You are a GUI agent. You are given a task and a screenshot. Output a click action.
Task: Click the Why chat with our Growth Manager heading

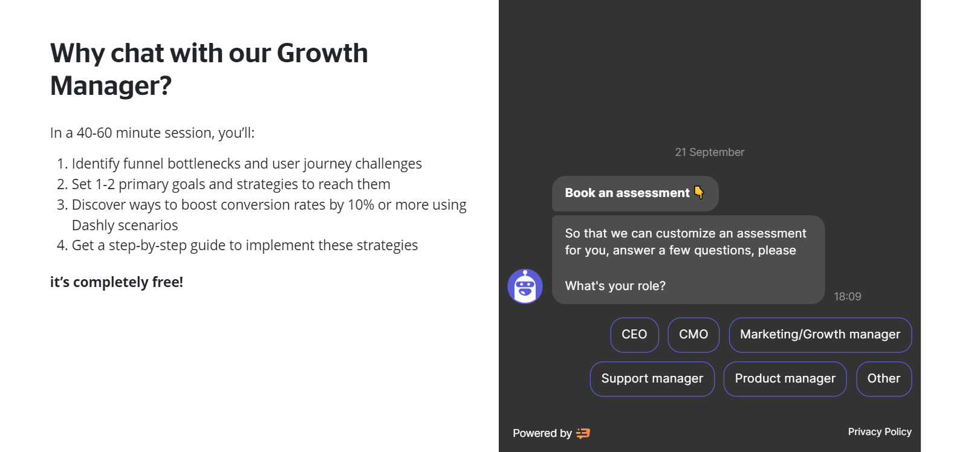pos(209,69)
